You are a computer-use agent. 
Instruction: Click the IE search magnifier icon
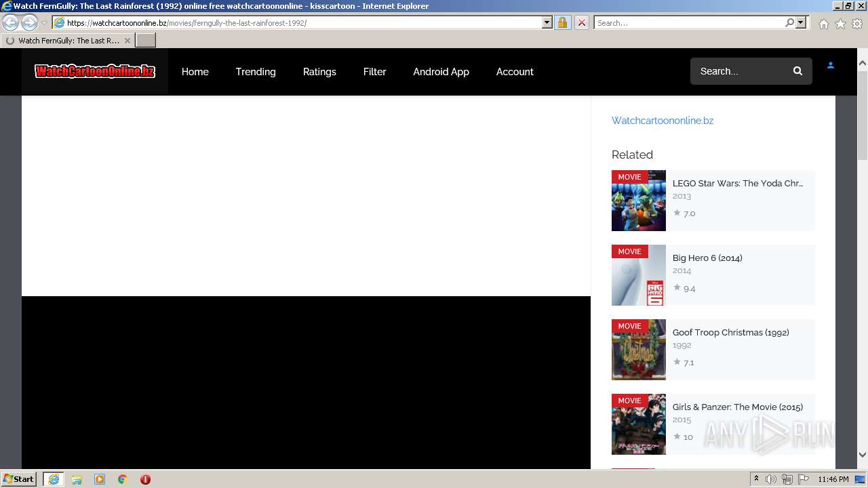pyautogui.click(x=789, y=22)
